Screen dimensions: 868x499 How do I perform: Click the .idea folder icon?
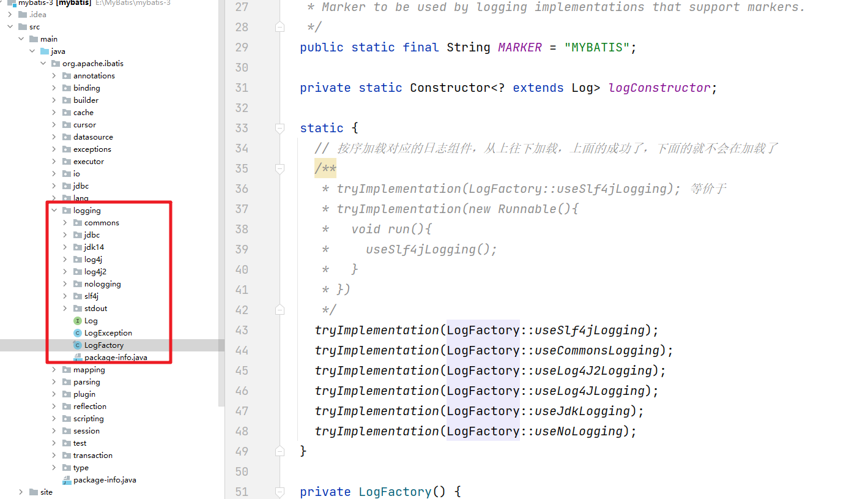point(23,15)
